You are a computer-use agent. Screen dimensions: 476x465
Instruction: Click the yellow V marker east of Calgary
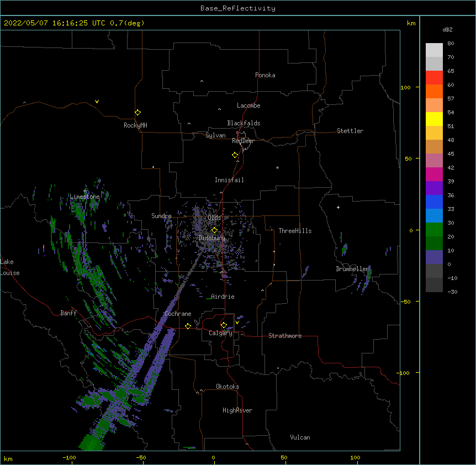point(237,323)
